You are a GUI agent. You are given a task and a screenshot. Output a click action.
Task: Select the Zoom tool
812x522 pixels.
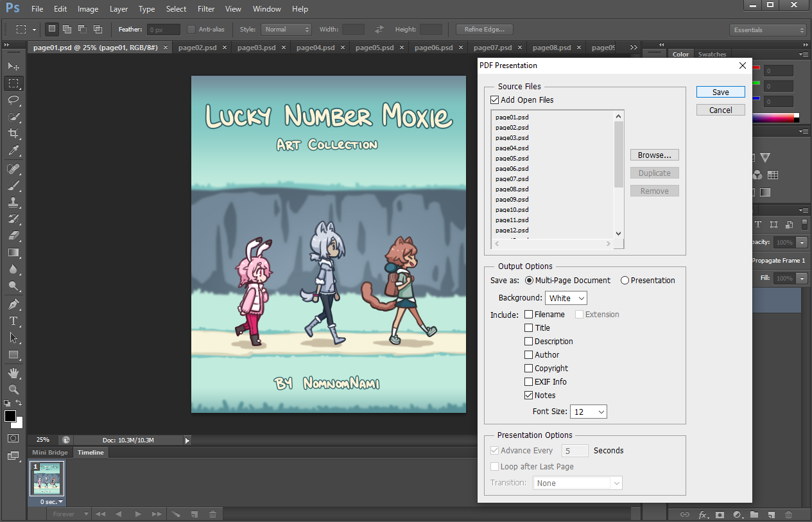click(x=13, y=390)
